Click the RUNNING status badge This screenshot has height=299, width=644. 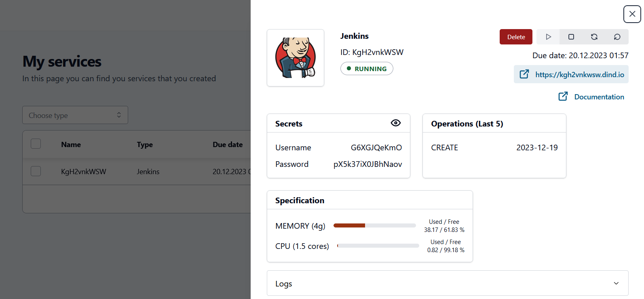[x=367, y=69]
